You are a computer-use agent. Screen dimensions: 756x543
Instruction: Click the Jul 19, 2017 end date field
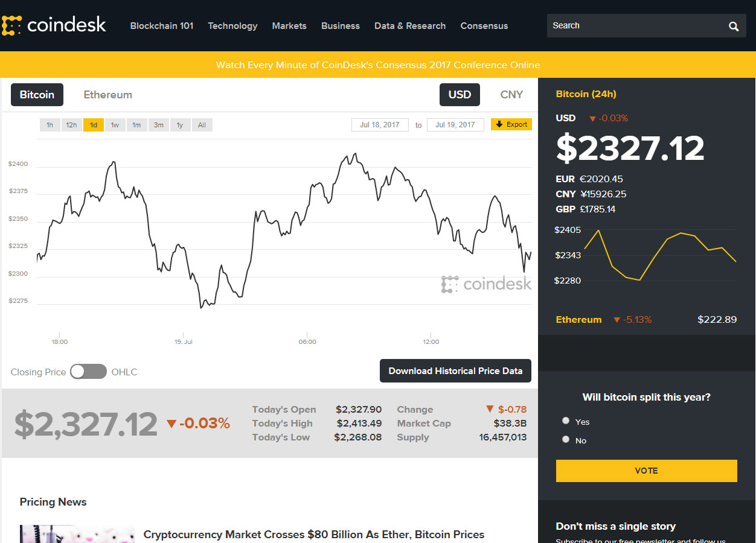click(455, 125)
